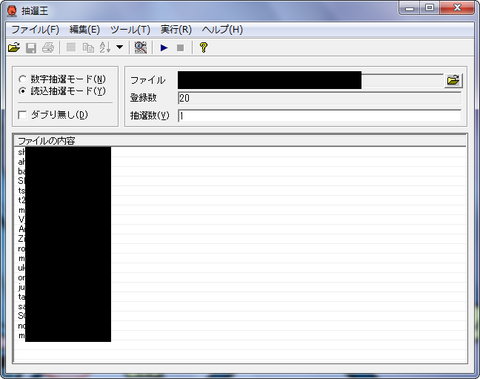480x379 pixels.
Task: Start the lottery with blue play icon
Action: click(x=164, y=48)
